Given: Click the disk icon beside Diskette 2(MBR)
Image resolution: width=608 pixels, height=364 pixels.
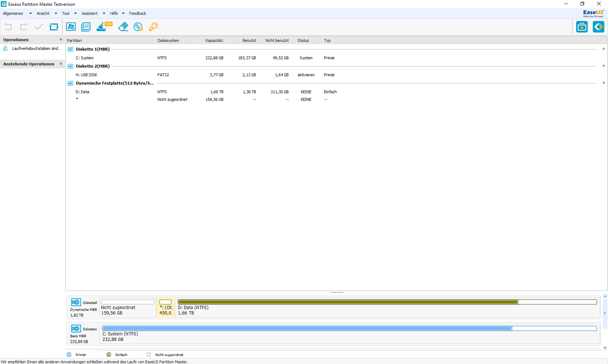Looking at the screenshot, I should pos(70,66).
